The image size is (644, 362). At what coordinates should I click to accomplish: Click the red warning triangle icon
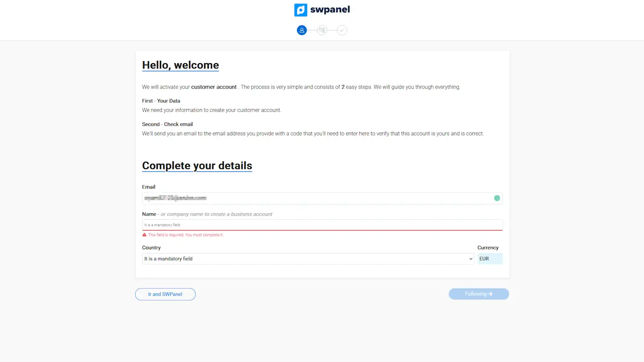144,235
